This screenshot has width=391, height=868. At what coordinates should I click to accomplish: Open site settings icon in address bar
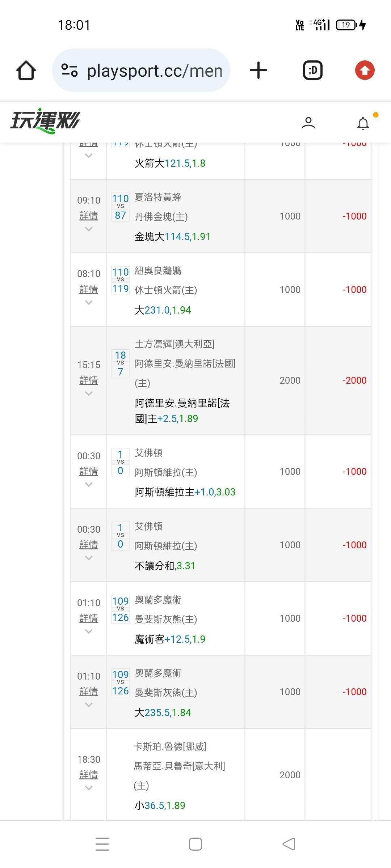[70, 70]
